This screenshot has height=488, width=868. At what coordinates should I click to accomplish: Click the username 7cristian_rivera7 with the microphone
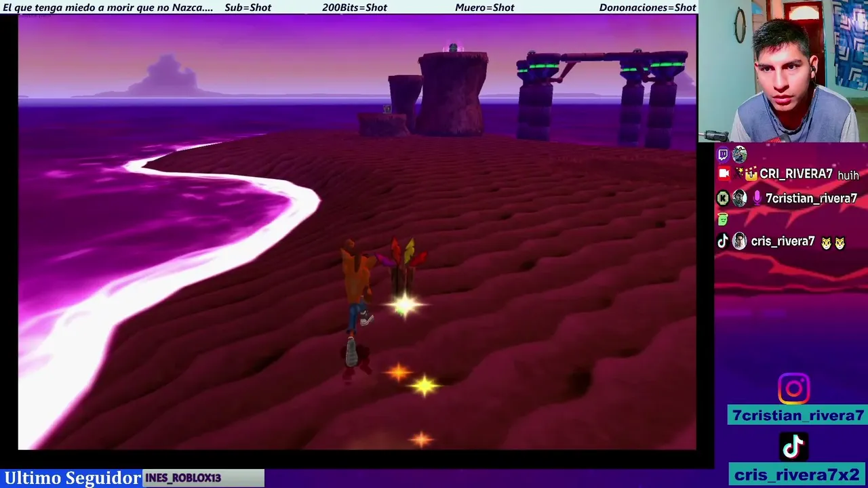(811, 199)
